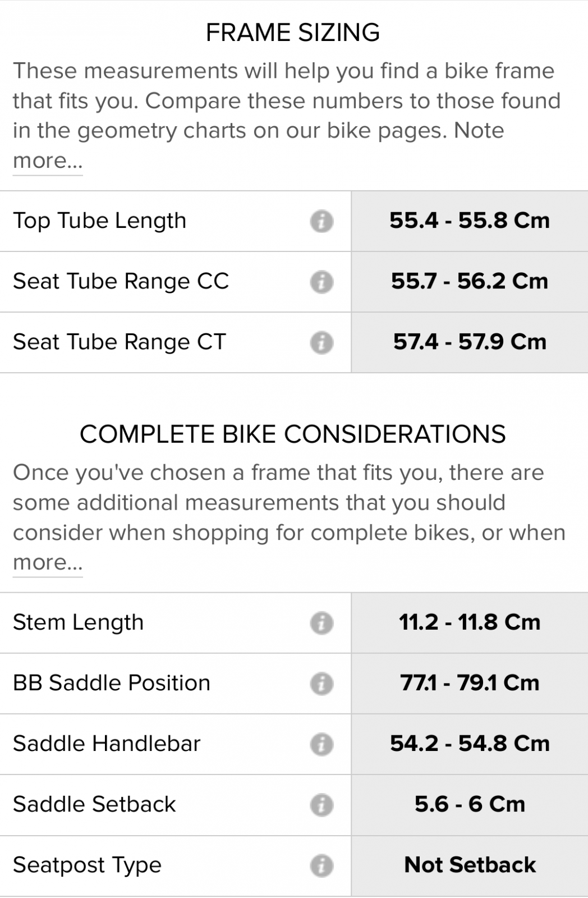The image size is (588, 898).
Task: Click info icon beside Top Tube Length
Action: click(321, 221)
